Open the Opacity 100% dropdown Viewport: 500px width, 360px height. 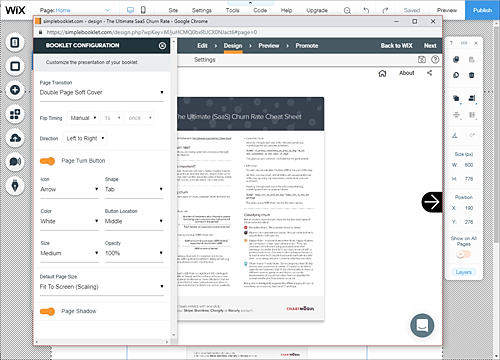(x=134, y=253)
